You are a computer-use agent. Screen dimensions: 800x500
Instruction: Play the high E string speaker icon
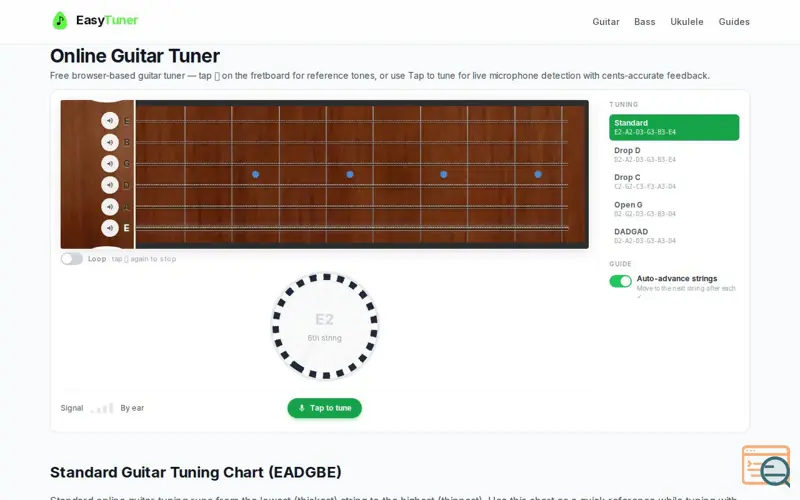pos(110,121)
